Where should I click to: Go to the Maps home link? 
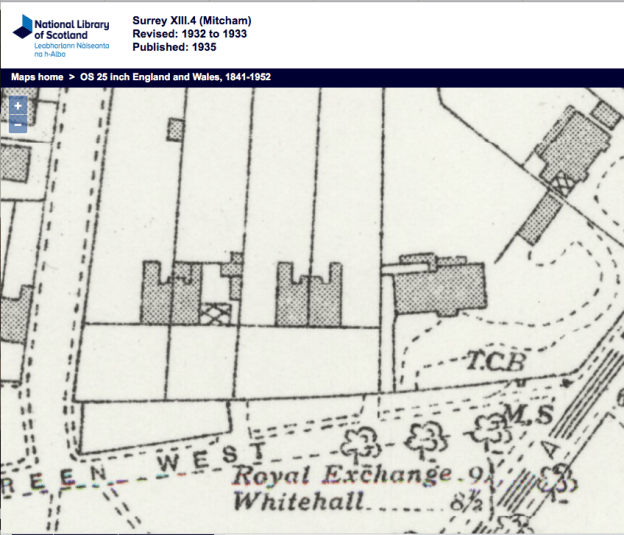click(x=38, y=77)
